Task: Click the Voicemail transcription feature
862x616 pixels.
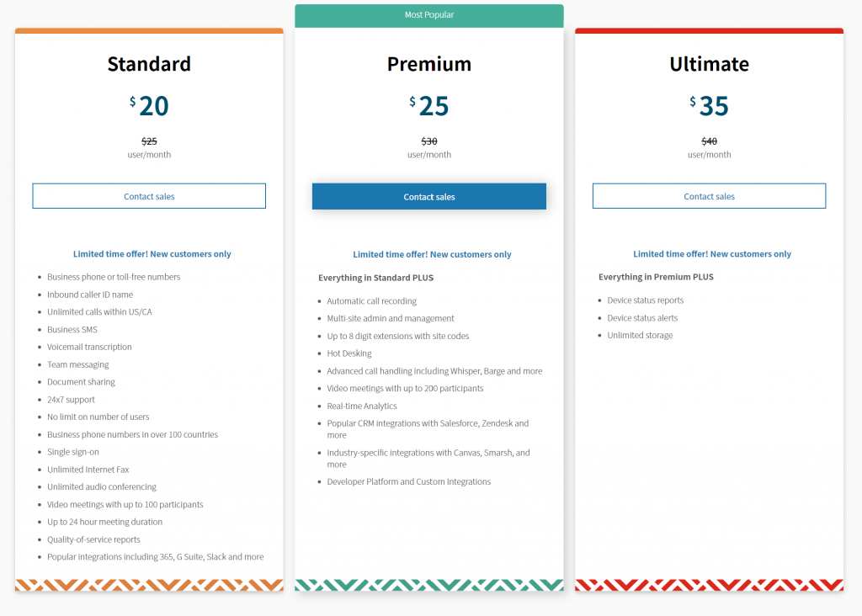Action: (x=89, y=347)
